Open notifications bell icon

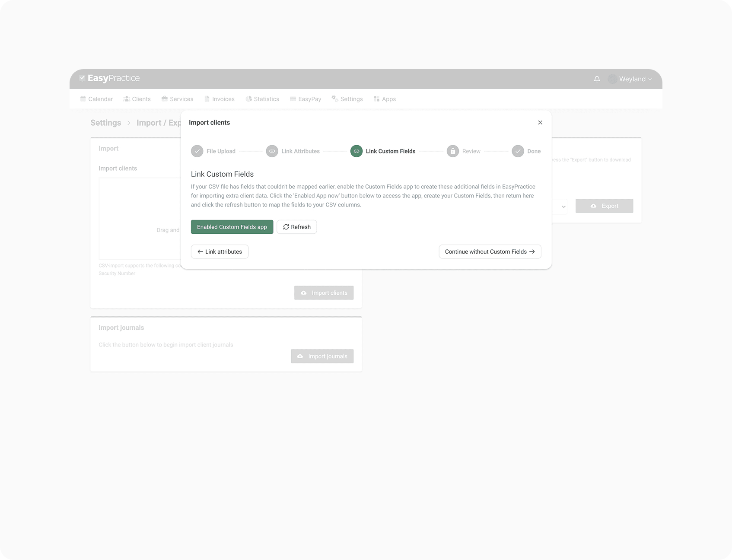click(597, 79)
